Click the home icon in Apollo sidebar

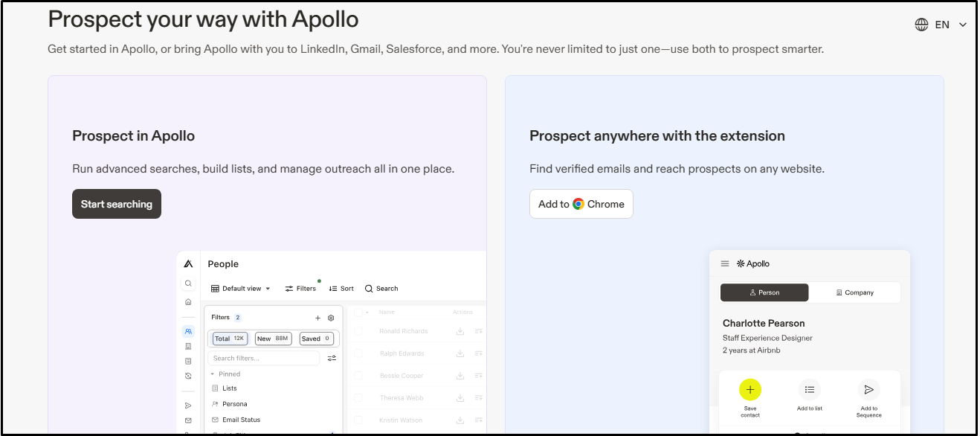(x=189, y=302)
